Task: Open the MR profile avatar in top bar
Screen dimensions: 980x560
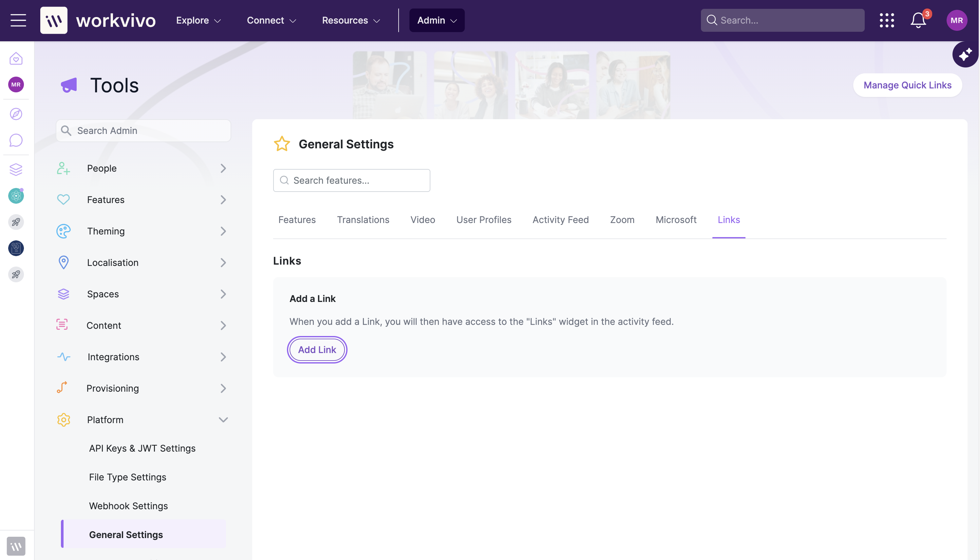Action: coord(957,20)
